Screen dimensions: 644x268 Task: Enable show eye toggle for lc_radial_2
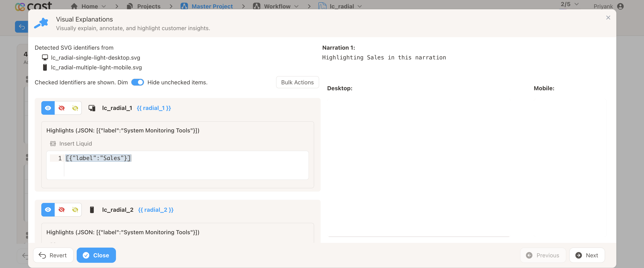[x=48, y=210]
